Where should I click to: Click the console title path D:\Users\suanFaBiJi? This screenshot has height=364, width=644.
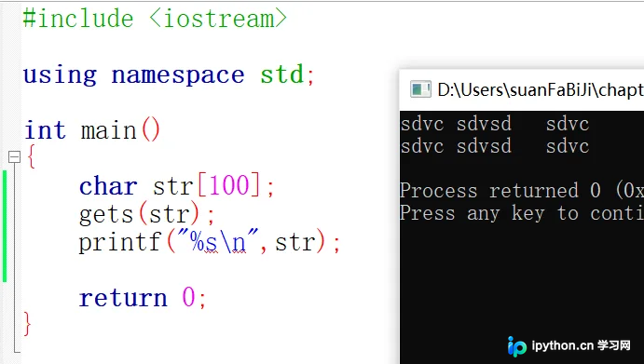coord(541,90)
